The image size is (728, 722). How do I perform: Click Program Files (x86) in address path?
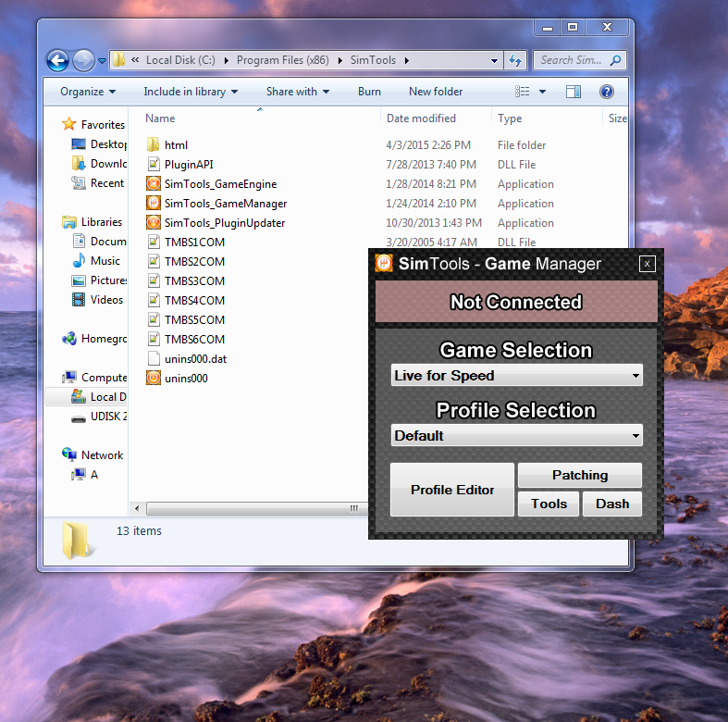(282, 60)
